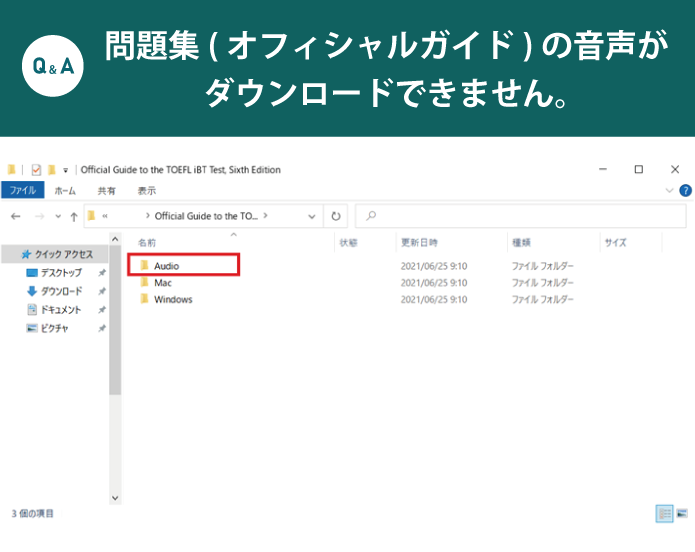This screenshot has height=552, width=695.
Task: Go forward with the forward arrow
Action: [x=39, y=216]
